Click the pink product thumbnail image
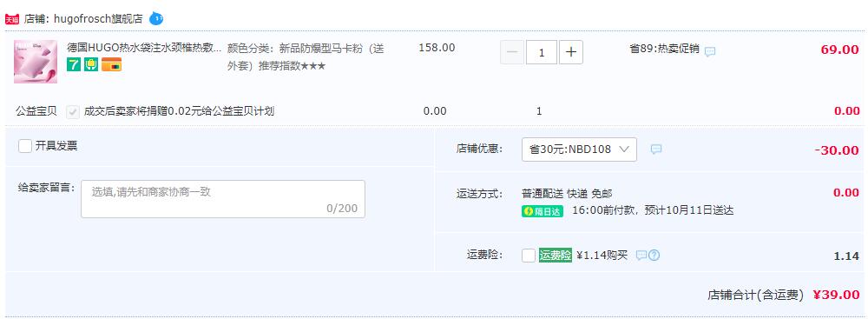868x319 pixels. [x=36, y=62]
